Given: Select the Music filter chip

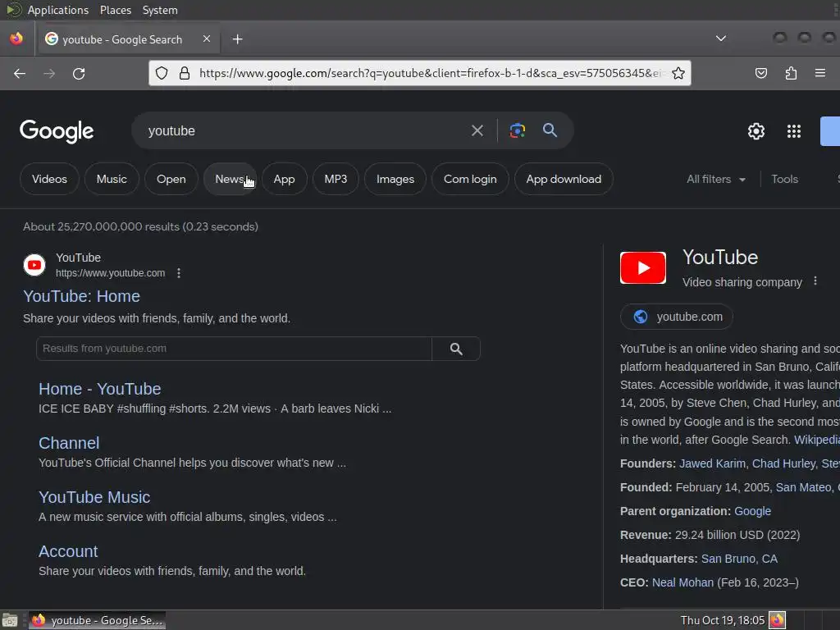Looking at the screenshot, I should point(112,179).
